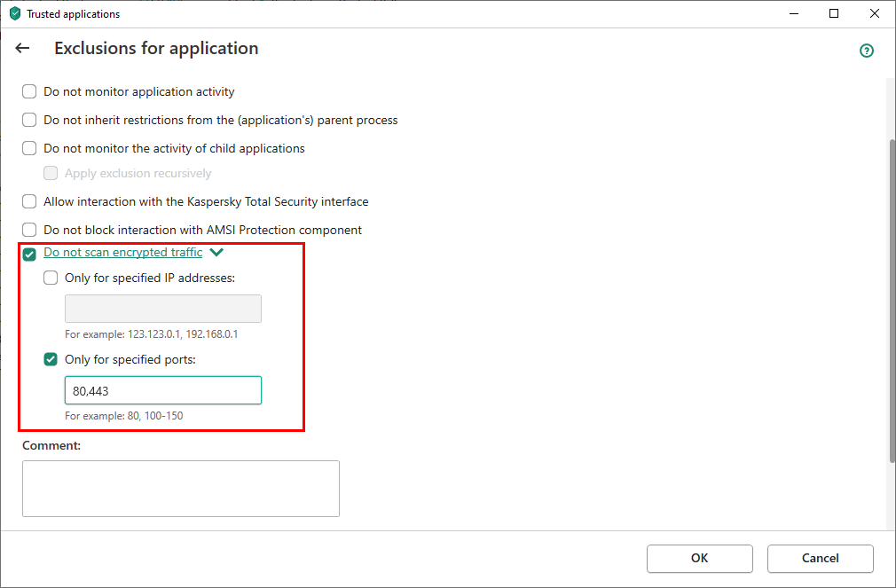Collapse the encrypted traffic chevron

tap(216, 253)
